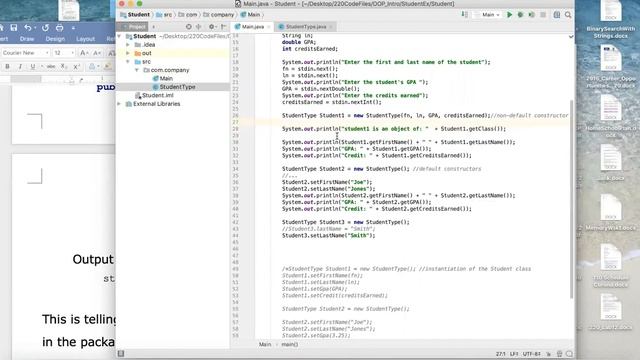Click the lock read-only toggle in status bar

coord(549,354)
